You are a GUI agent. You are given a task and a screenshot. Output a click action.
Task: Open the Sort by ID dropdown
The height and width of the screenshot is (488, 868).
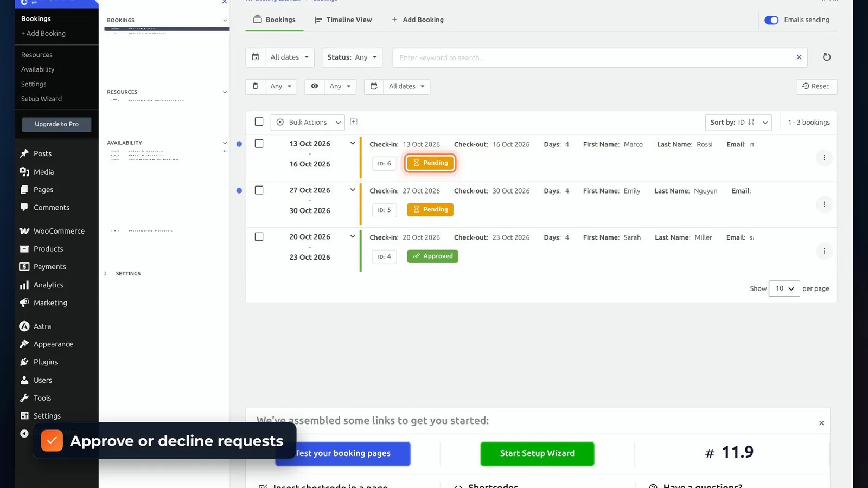(x=738, y=122)
